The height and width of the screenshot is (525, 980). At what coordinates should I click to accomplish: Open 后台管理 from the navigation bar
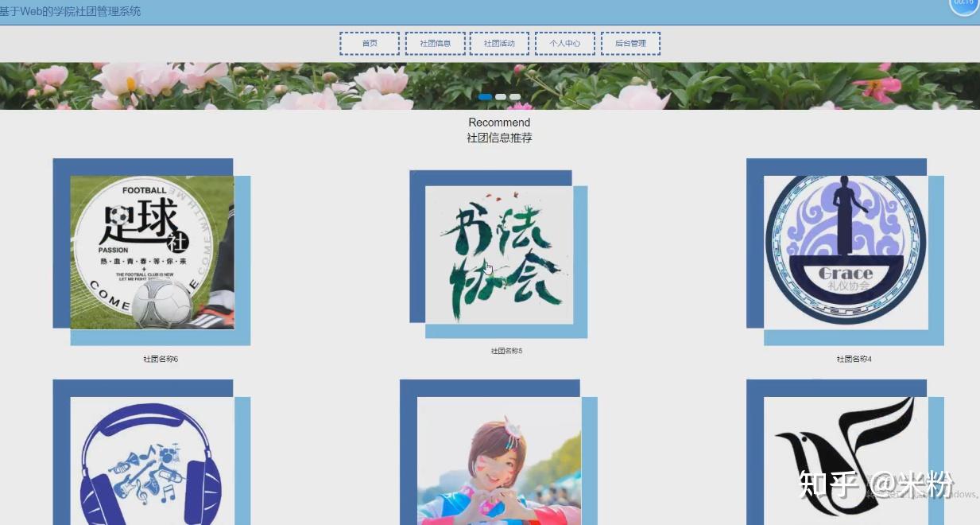click(x=630, y=44)
